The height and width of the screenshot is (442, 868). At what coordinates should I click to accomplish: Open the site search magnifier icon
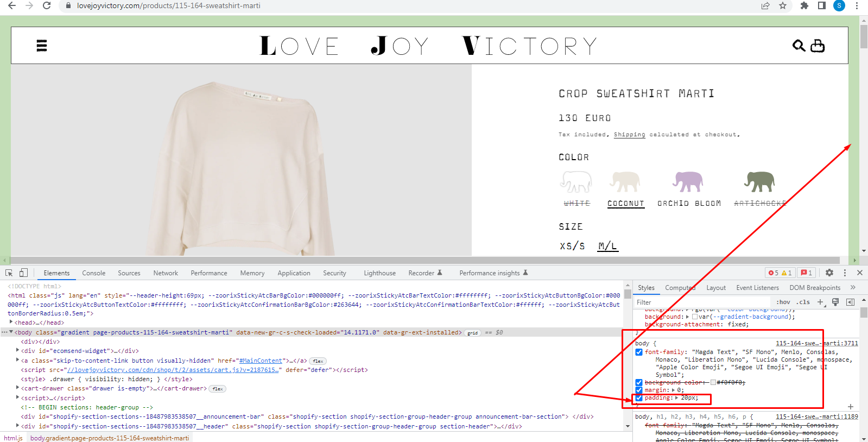tap(799, 46)
